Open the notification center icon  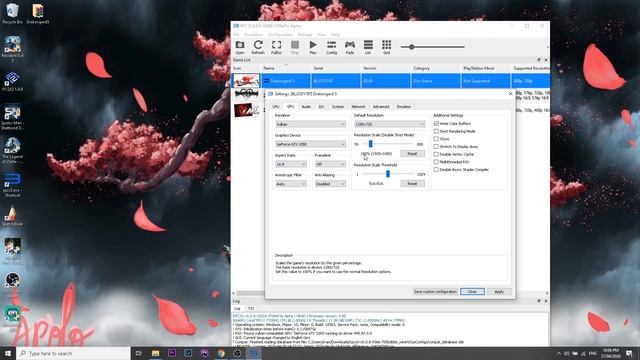pyautogui.click(x=629, y=353)
